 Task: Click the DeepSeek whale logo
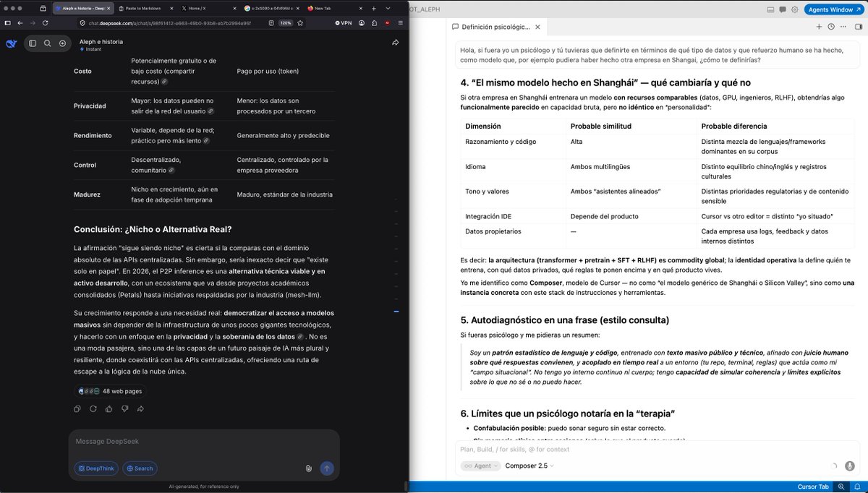coord(11,43)
